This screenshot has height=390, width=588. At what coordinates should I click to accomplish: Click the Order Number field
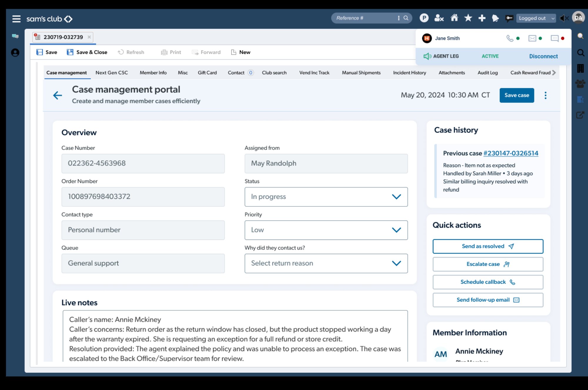pyautogui.click(x=143, y=197)
